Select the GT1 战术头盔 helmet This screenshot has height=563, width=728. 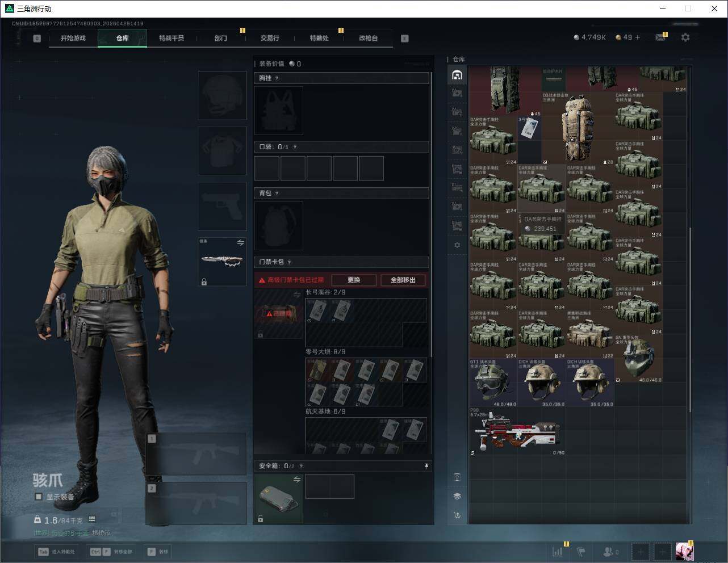pyautogui.click(x=493, y=383)
